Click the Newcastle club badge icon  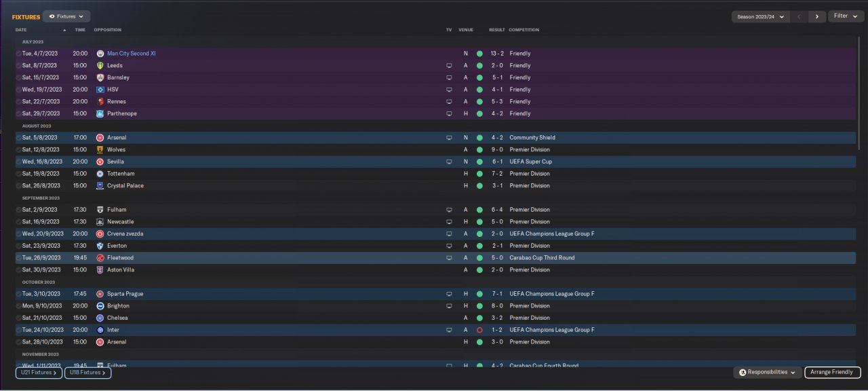click(x=100, y=222)
